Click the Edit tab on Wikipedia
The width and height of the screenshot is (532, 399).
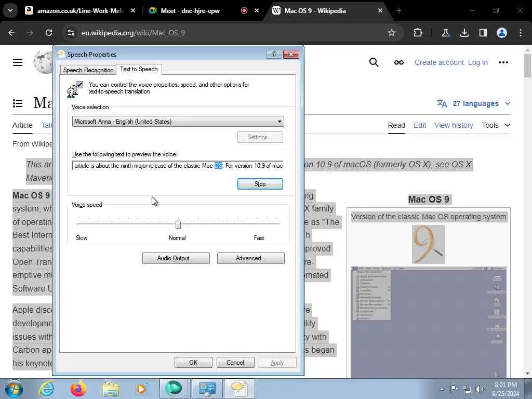click(x=420, y=125)
